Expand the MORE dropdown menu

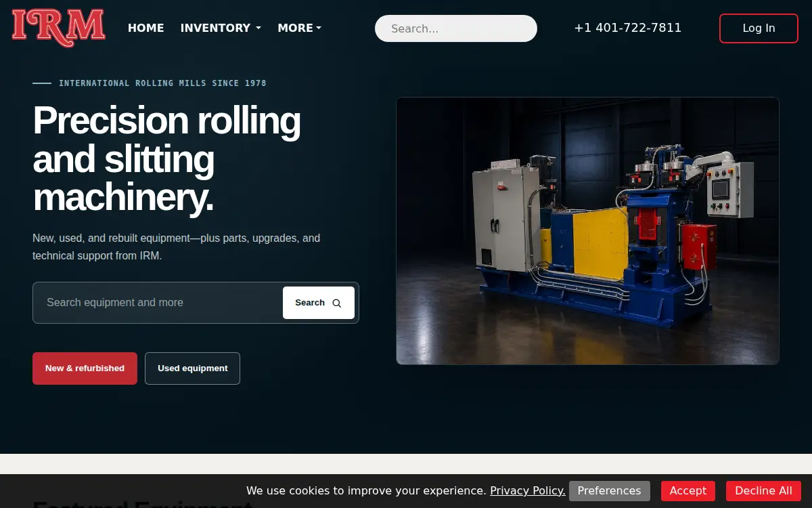click(300, 28)
